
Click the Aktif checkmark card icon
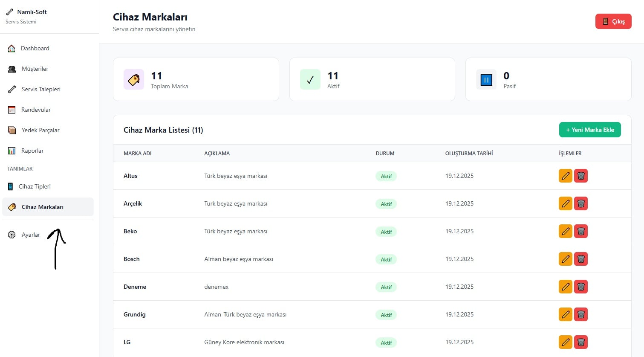coord(310,79)
